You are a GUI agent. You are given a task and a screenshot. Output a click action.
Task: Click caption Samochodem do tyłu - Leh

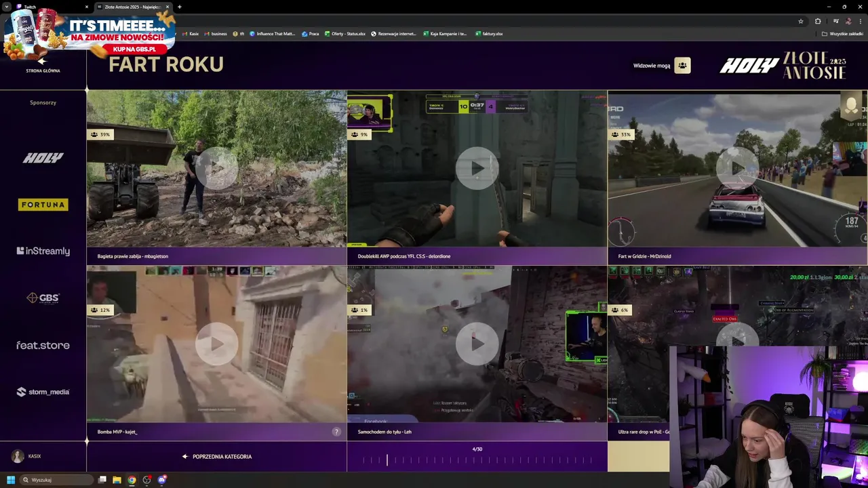384,432
